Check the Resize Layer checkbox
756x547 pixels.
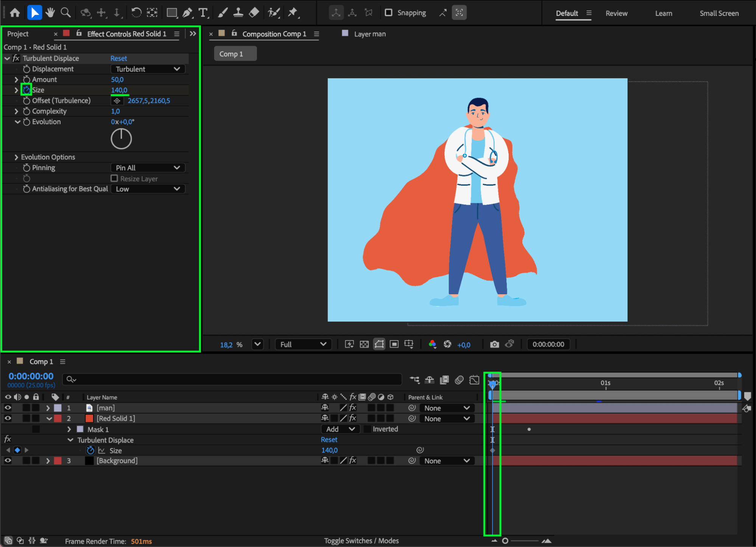pos(114,178)
